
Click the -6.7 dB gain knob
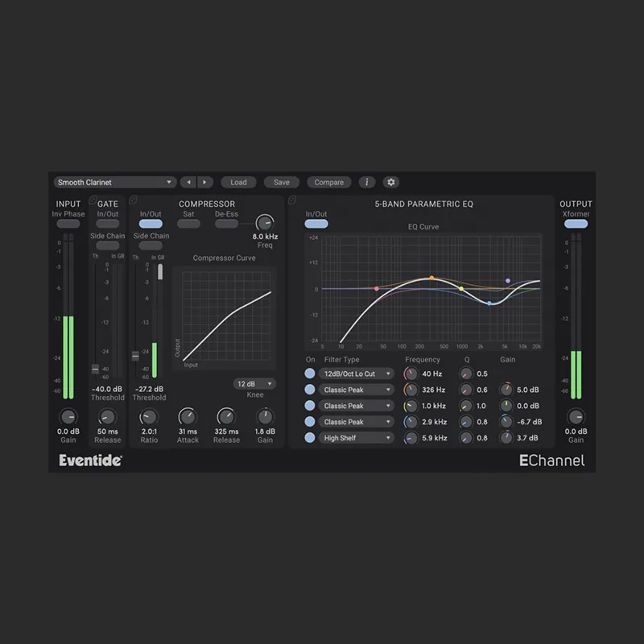506,421
